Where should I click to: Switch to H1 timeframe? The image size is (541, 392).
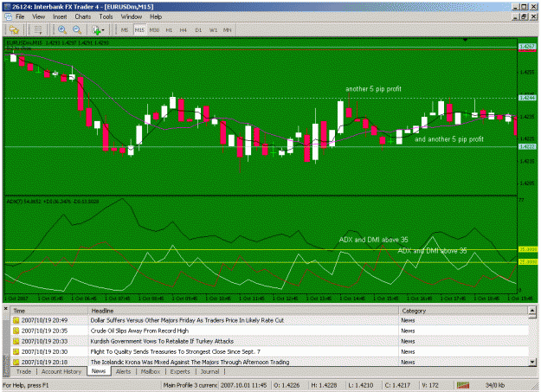[169, 30]
